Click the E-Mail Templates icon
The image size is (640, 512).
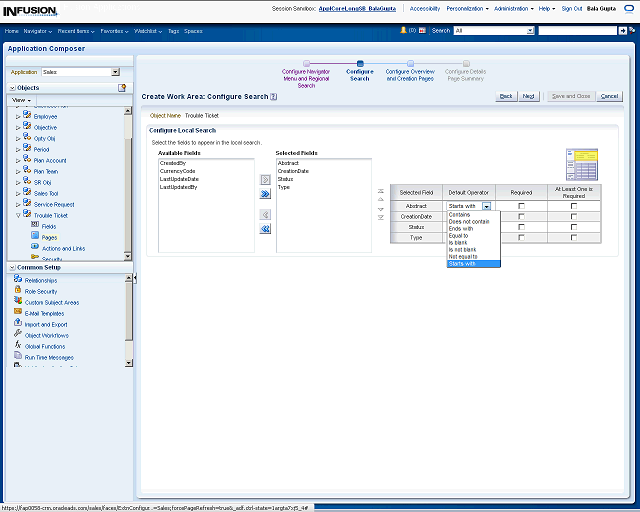[x=18, y=313]
